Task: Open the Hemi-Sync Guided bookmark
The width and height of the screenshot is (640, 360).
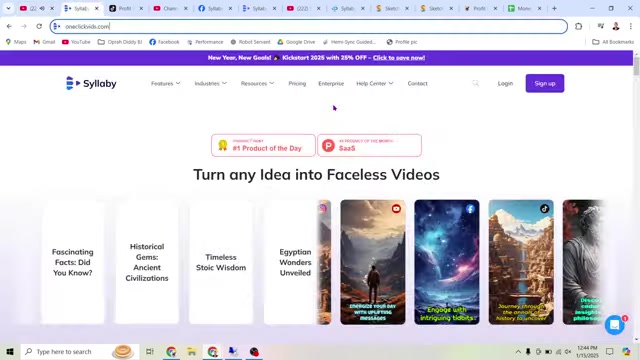Action: click(x=349, y=42)
